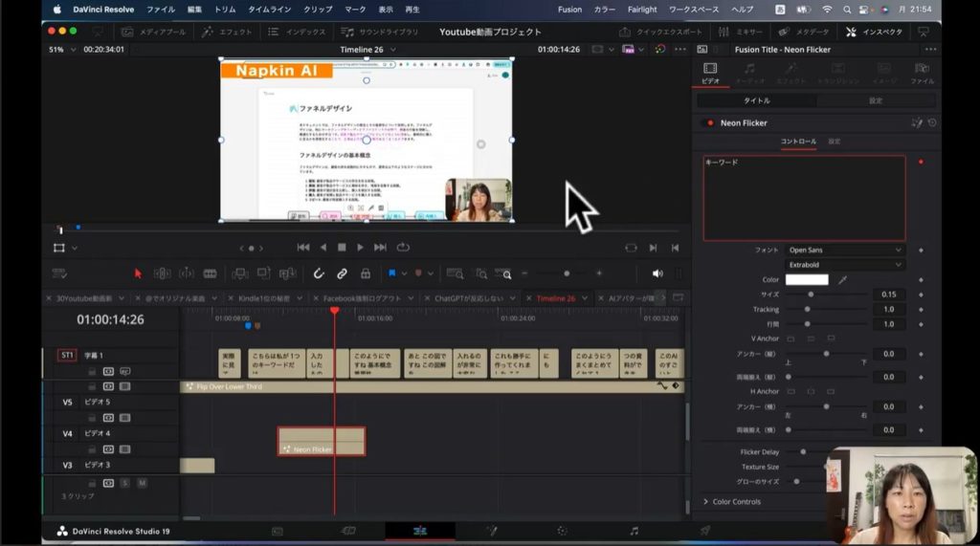The width and height of the screenshot is (980, 546).
Task: Toggle Position Lock padlock icon
Action: 365,273
